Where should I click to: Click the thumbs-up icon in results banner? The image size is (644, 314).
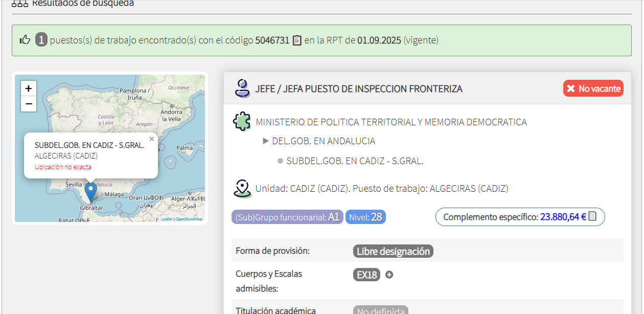[25, 40]
